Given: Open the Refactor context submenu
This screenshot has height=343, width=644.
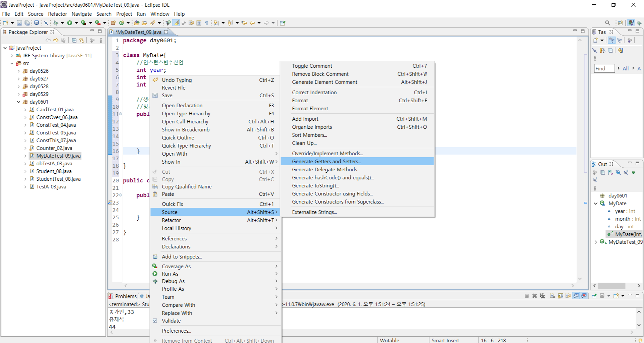Looking at the screenshot, I should (215, 220).
